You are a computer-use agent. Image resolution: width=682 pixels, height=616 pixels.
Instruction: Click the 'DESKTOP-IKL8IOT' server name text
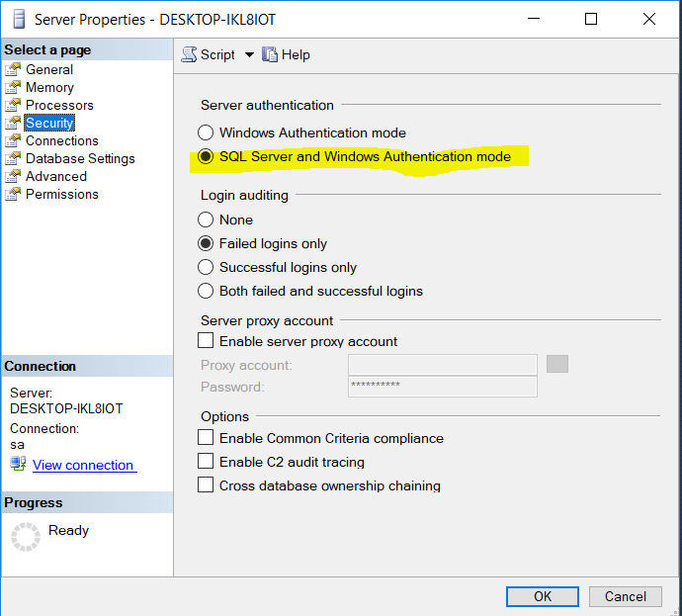tap(66, 408)
